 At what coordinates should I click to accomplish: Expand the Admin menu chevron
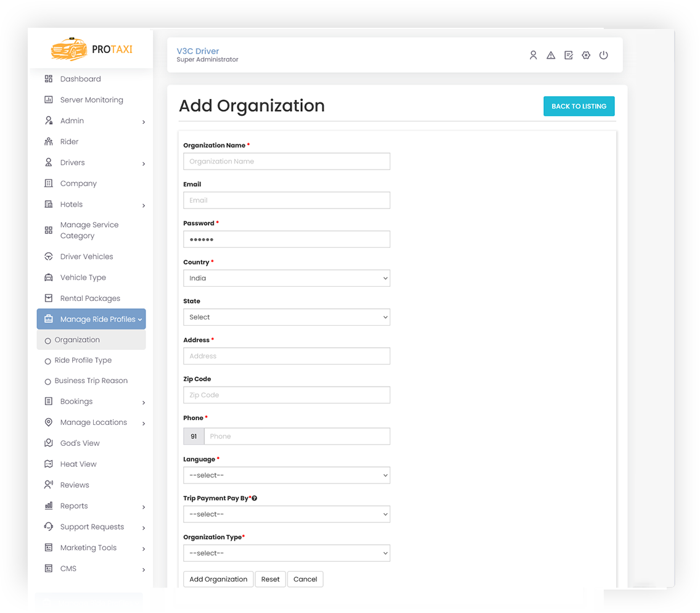click(x=144, y=122)
